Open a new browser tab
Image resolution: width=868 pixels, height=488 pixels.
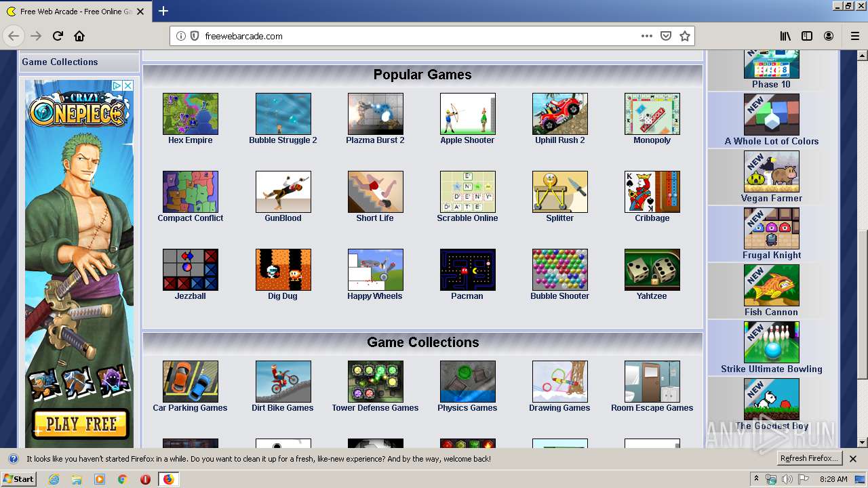point(163,11)
